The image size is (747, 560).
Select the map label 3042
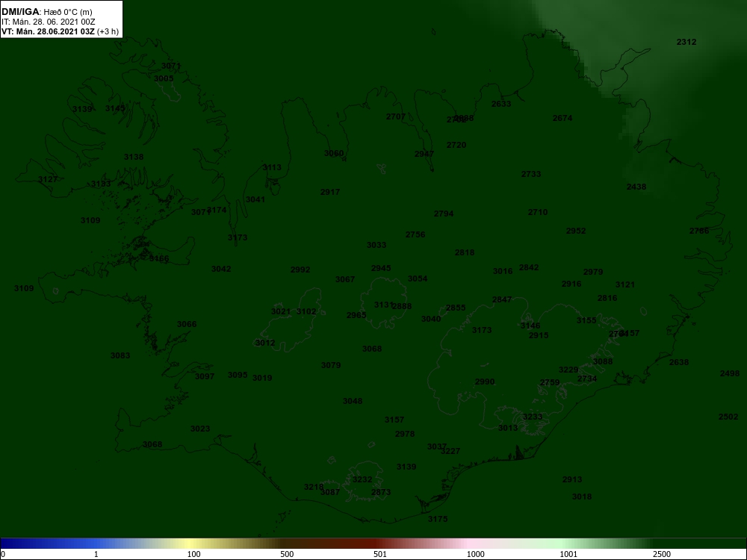coord(221,269)
